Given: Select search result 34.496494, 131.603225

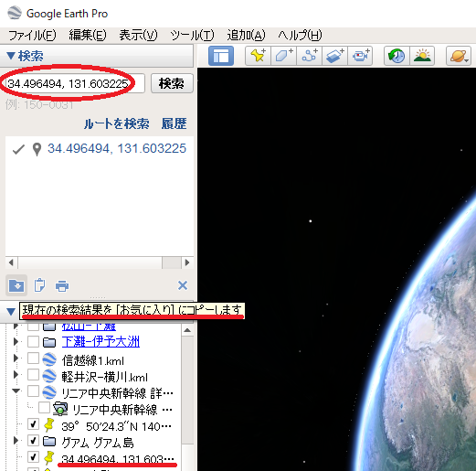Looking at the screenshot, I should pos(117,148).
